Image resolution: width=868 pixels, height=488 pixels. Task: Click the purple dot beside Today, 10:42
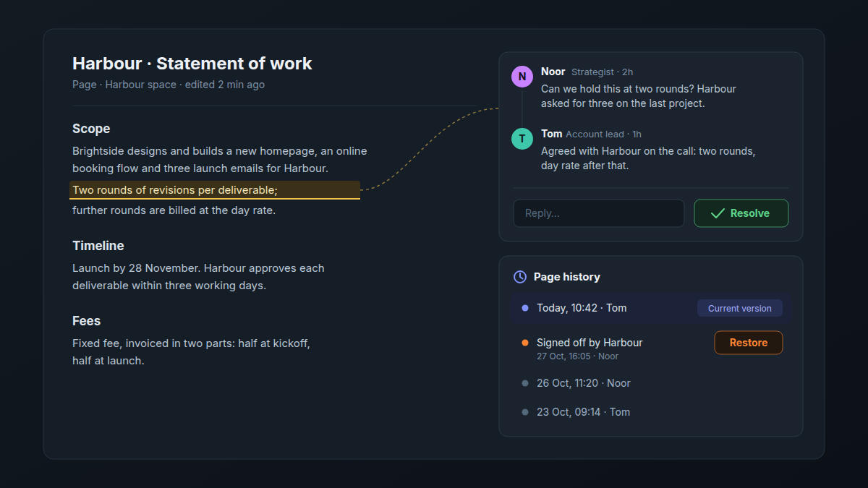525,308
